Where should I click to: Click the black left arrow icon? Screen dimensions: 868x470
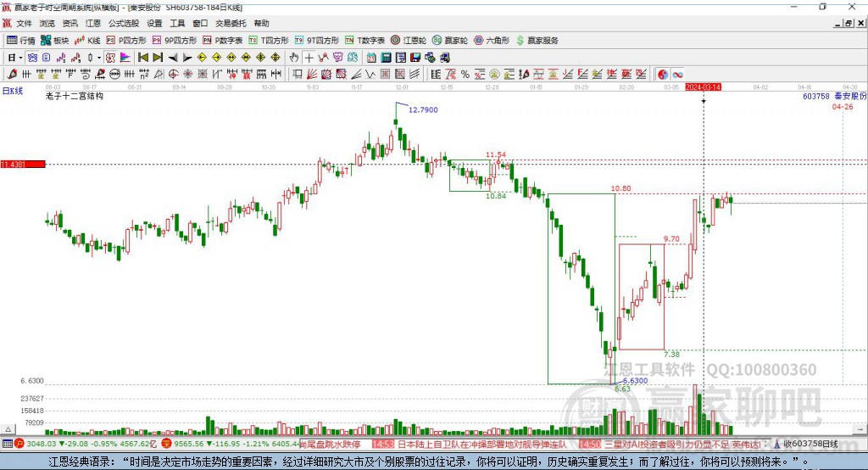(173, 58)
